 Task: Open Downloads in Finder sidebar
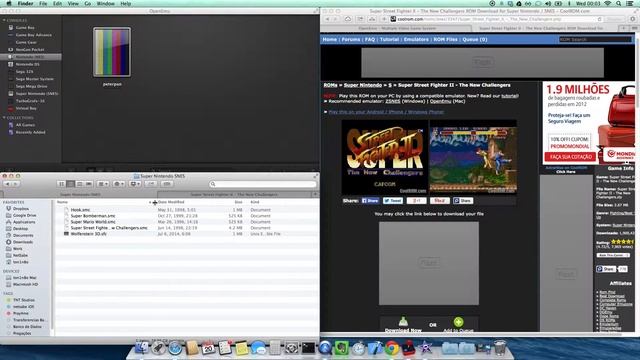23,242
